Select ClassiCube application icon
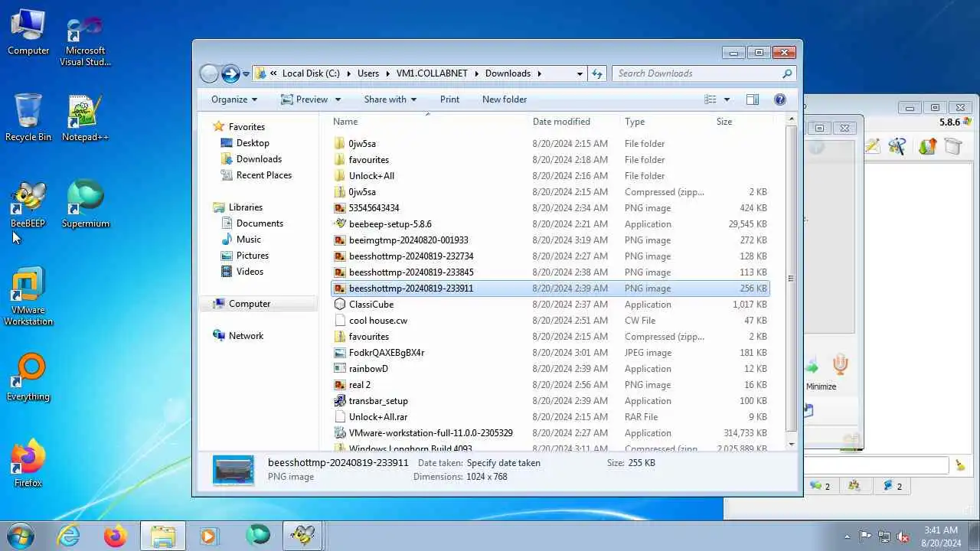The width and height of the screenshot is (980, 551). tap(341, 305)
